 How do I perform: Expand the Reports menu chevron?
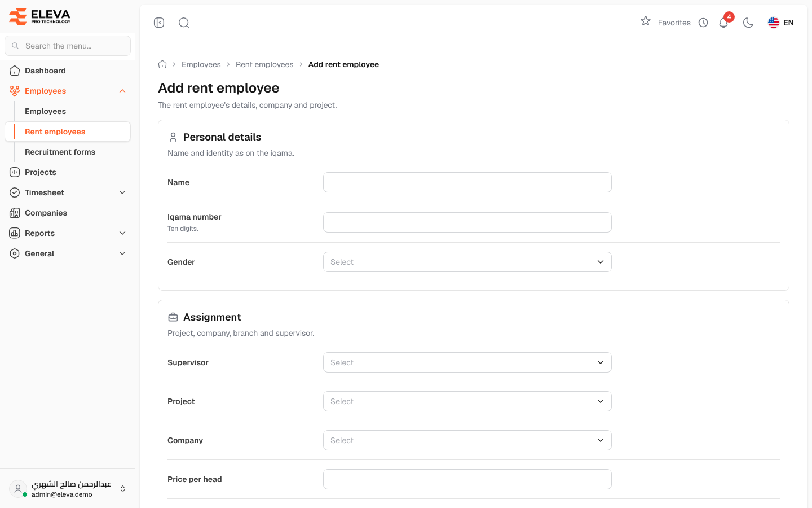[122, 233]
